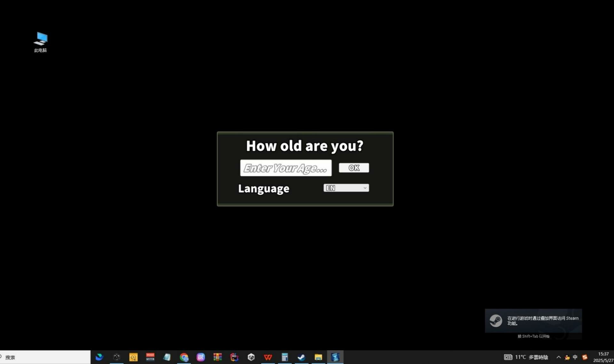Launch the purple drawing app from taskbar
The height and width of the screenshot is (364, 614).
tap(201, 357)
